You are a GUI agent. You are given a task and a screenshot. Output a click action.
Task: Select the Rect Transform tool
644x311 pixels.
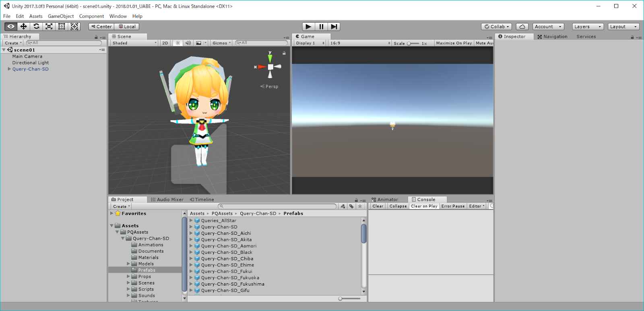pos(62,27)
